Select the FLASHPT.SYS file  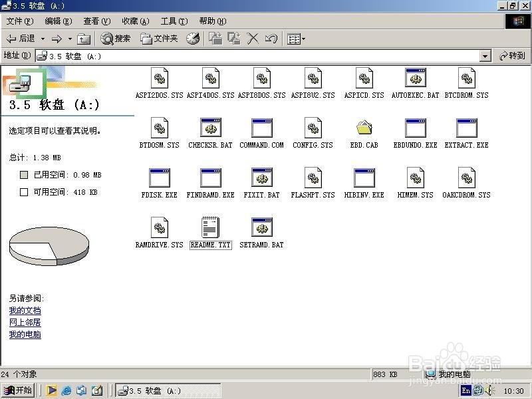point(313,178)
